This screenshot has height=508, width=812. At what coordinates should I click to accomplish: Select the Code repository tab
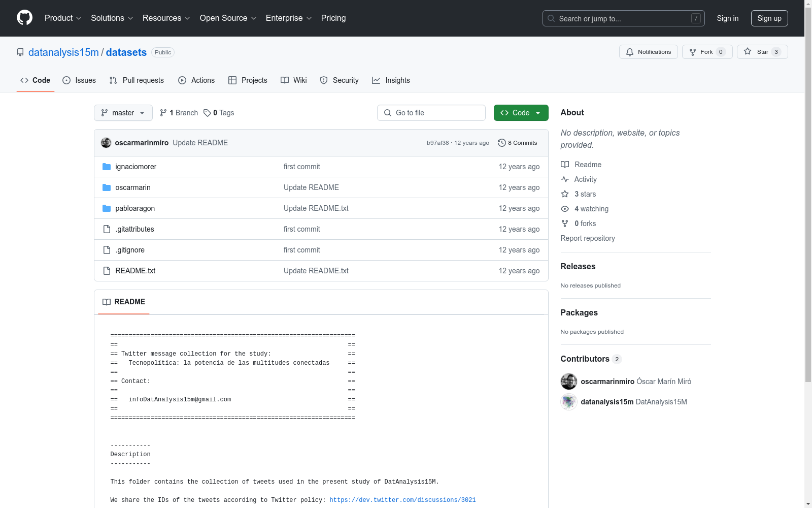click(x=36, y=80)
